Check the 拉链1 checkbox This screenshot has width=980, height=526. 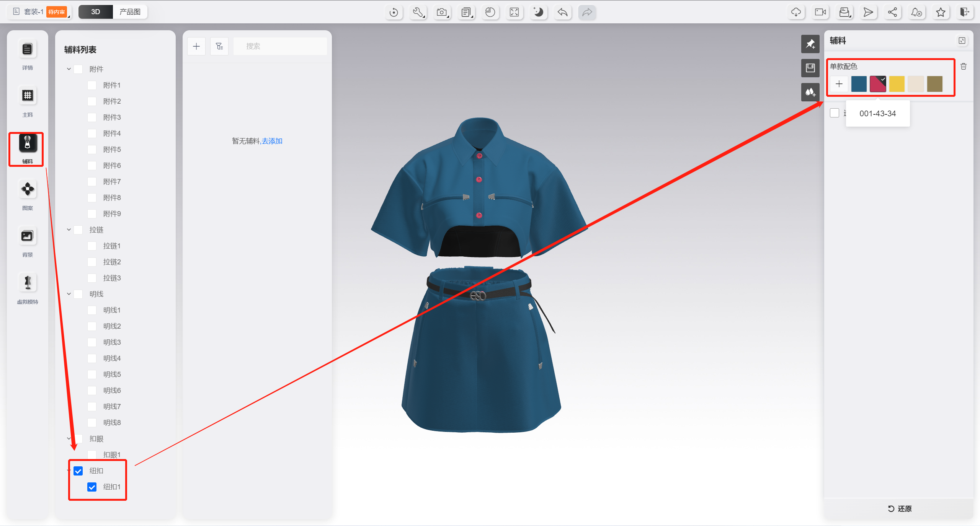tap(92, 246)
